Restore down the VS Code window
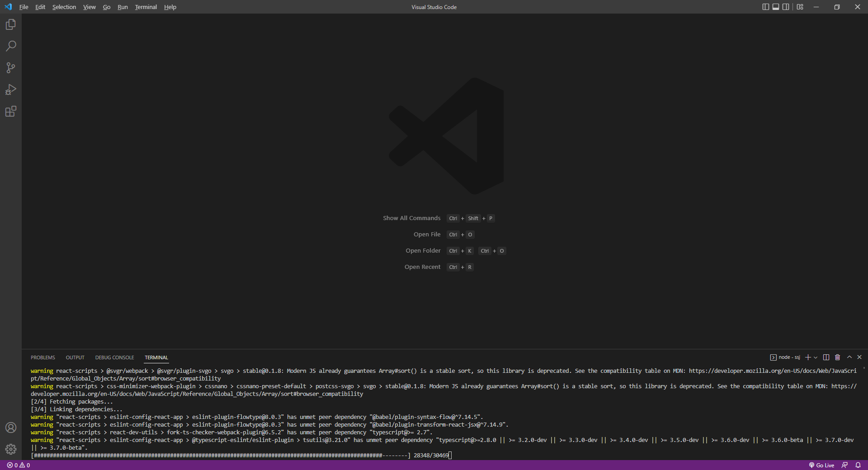The image size is (868, 470). click(x=837, y=7)
